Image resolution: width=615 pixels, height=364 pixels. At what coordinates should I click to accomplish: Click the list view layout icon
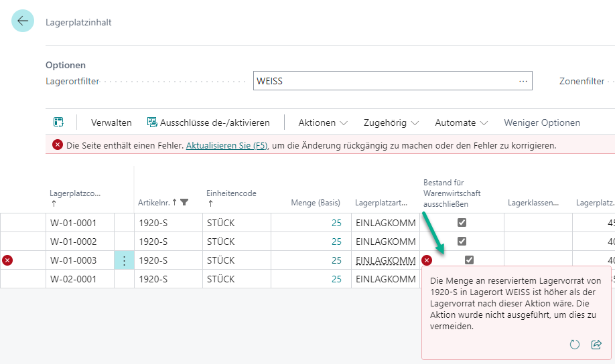click(59, 122)
